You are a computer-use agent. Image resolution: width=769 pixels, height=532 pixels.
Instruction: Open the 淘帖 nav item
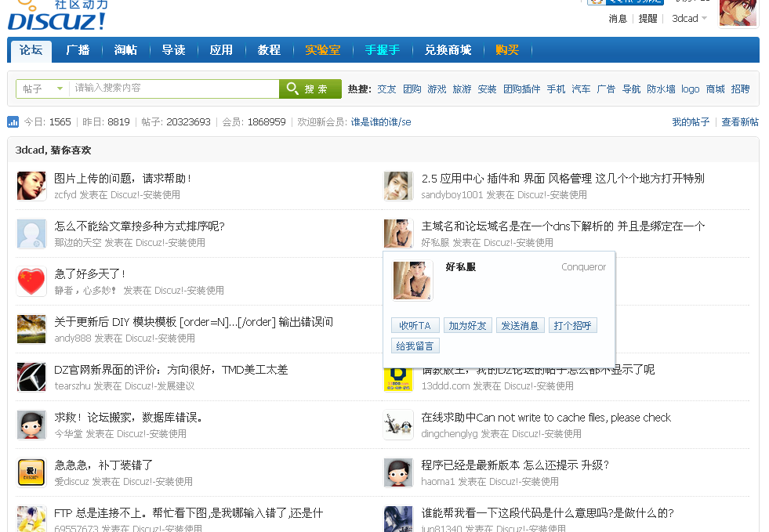click(x=125, y=50)
